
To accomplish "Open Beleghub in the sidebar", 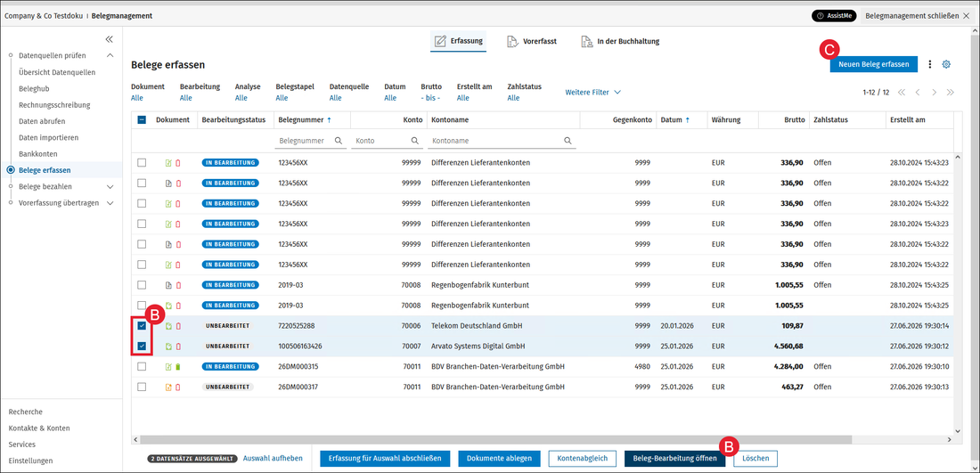I will (35, 89).
